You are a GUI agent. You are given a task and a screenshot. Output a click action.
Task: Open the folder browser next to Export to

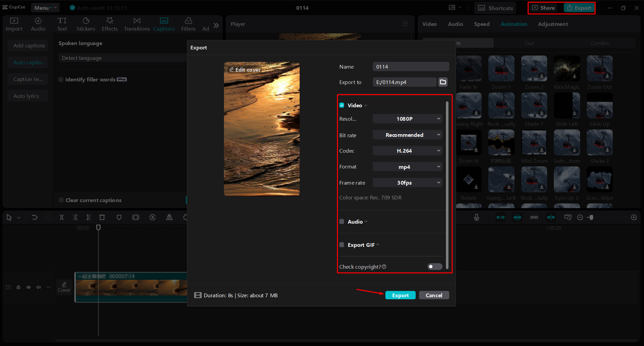point(443,82)
